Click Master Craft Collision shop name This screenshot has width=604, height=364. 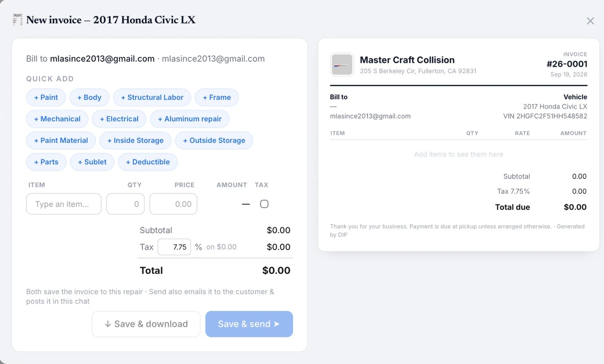(x=407, y=60)
